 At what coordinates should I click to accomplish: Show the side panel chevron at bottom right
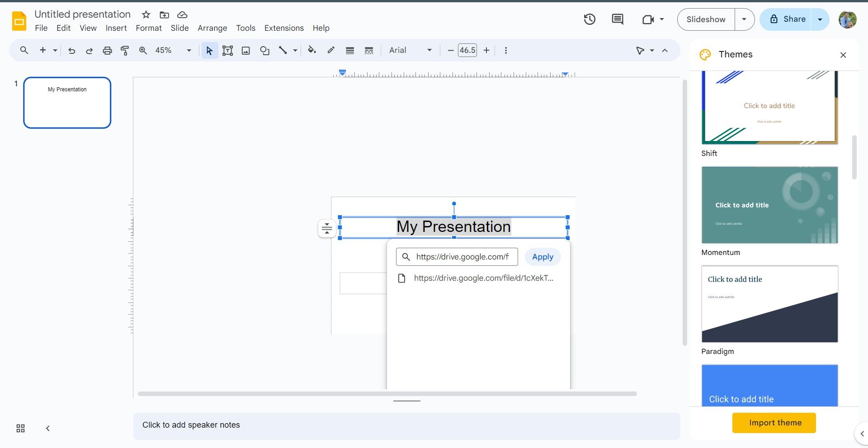[862, 434]
